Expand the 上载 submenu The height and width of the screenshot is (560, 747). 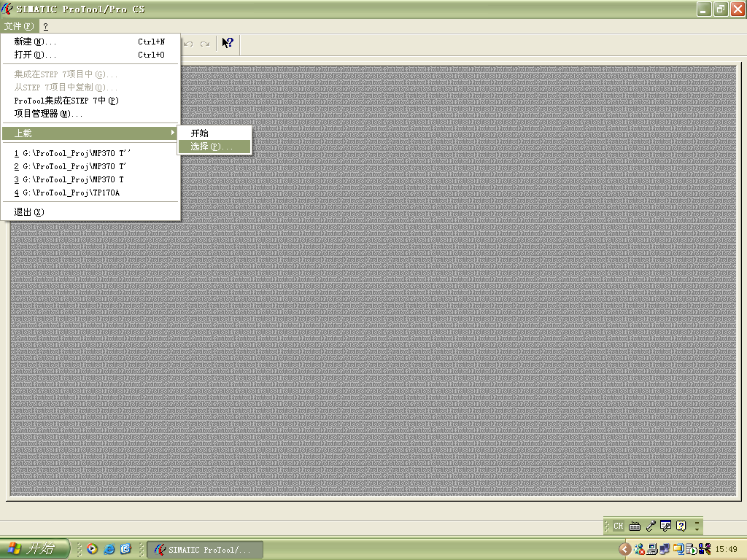coord(90,133)
